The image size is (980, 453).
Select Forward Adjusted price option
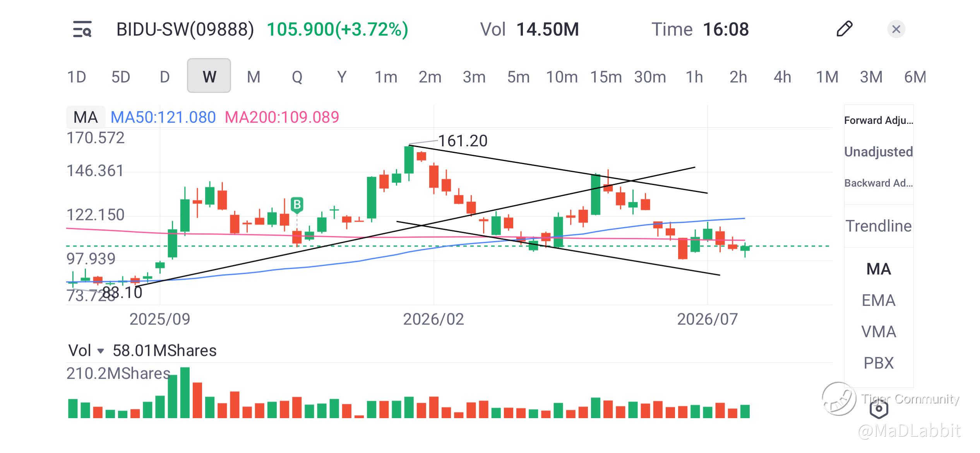click(x=879, y=120)
